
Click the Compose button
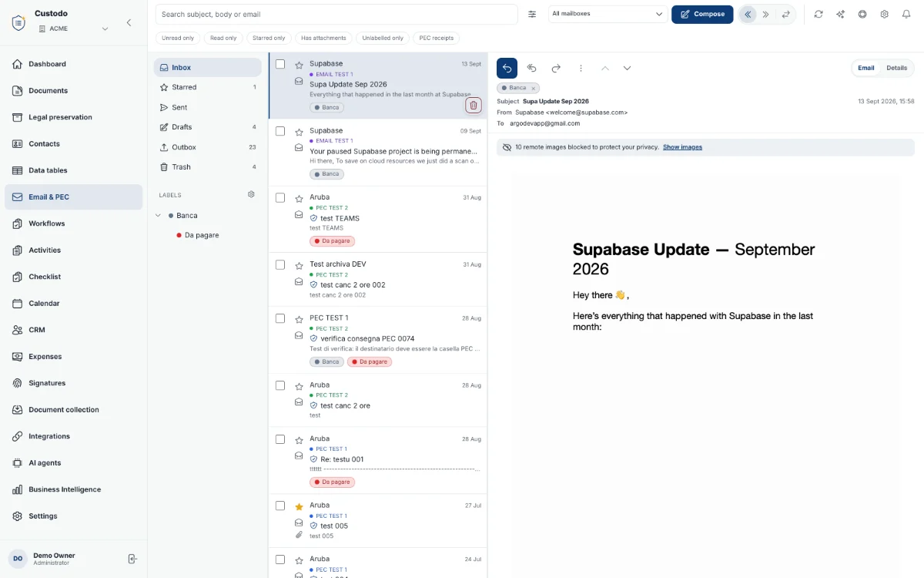(702, 14)
